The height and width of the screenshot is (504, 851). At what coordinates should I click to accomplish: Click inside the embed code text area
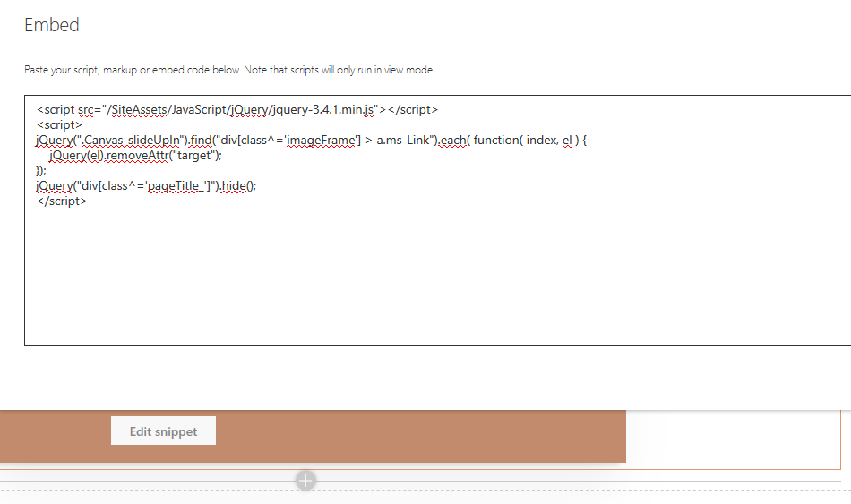coord(437,219)
